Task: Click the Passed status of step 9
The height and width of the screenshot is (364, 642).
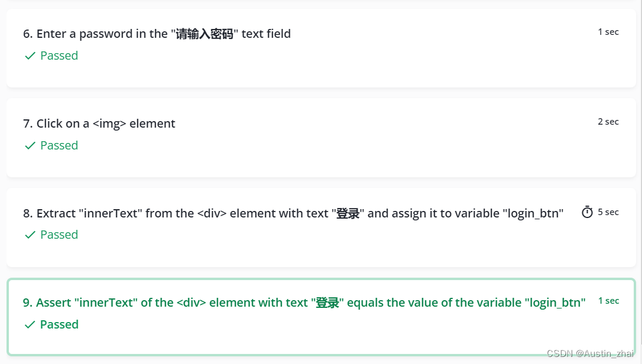Action: (59, 324)
